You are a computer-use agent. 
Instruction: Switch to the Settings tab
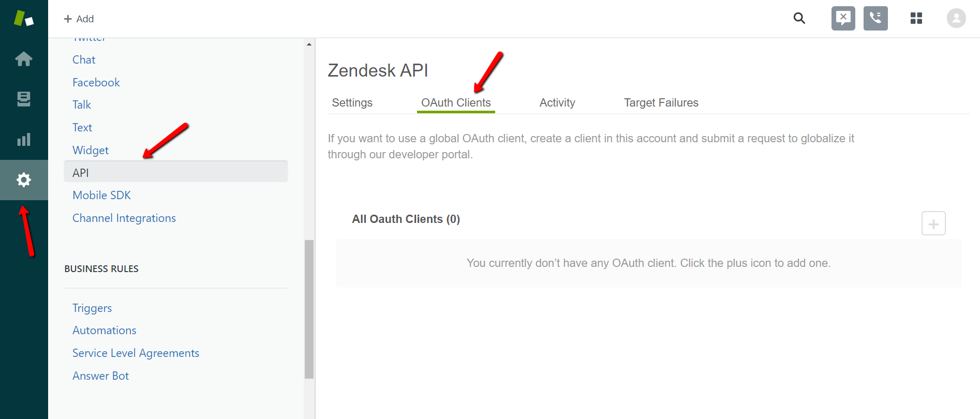[352, 102]
